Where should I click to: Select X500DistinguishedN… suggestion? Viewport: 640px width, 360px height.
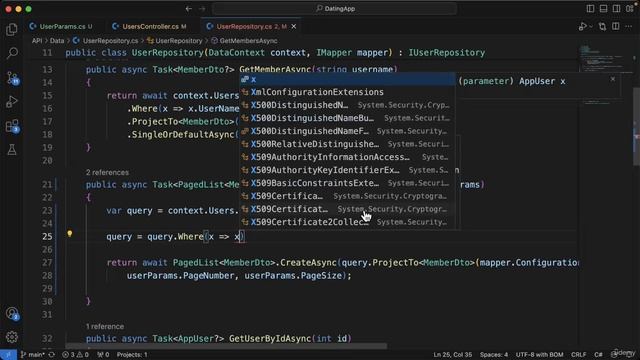(x=347, y=105)
